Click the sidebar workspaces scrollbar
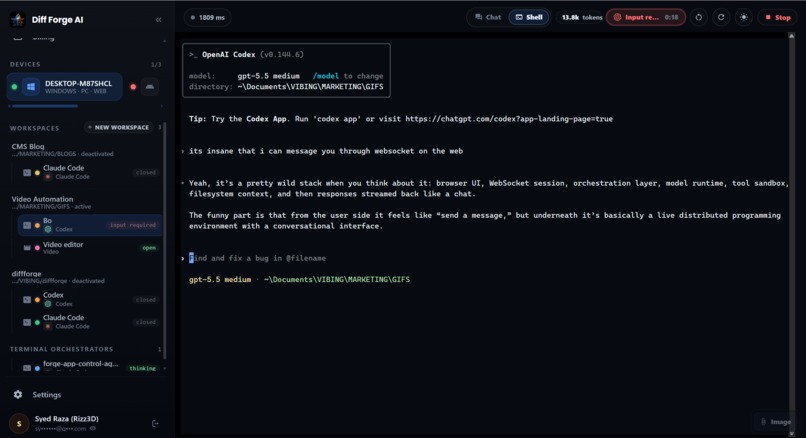Viewport: 806px width, 438px height. click(164, 242)
